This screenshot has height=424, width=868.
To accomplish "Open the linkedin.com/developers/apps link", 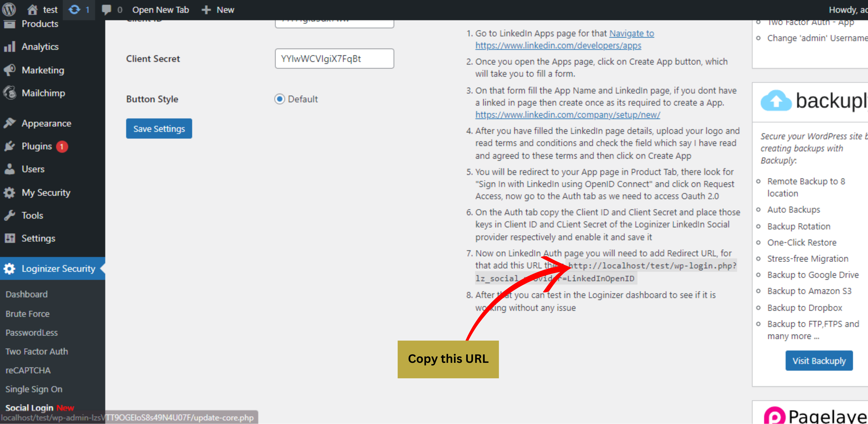I will [558, 45].
